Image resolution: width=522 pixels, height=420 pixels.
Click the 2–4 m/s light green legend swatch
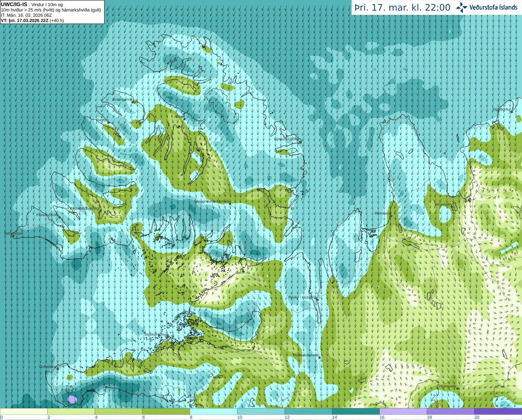click(71, 411)
